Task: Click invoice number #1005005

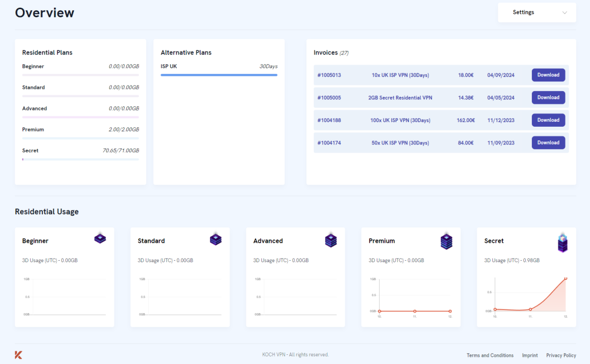Action: pos(329,98)
